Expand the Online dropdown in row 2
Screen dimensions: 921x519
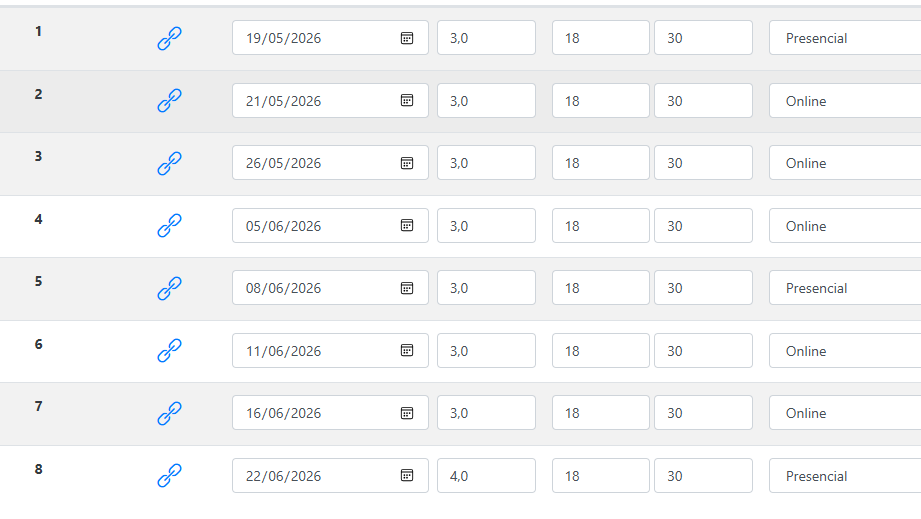click(844, 101)
